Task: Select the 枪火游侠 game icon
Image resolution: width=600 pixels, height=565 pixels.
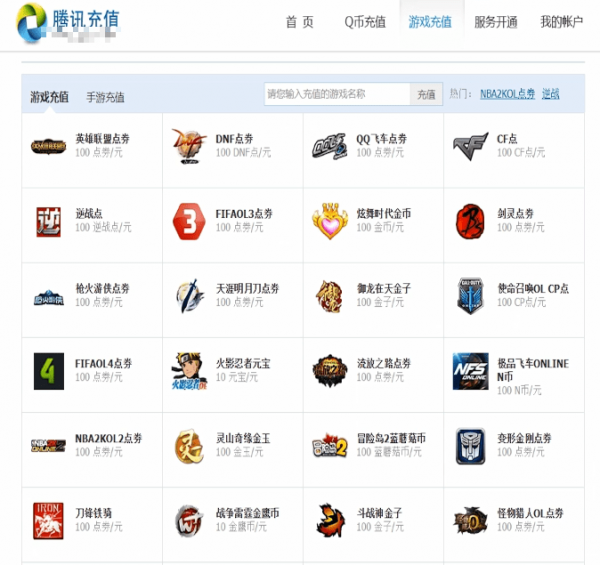Action: pyautogui.click(x=49, y=297)
